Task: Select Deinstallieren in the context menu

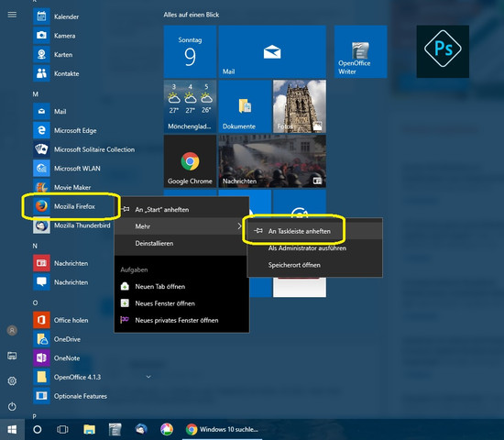Action: 181,243
